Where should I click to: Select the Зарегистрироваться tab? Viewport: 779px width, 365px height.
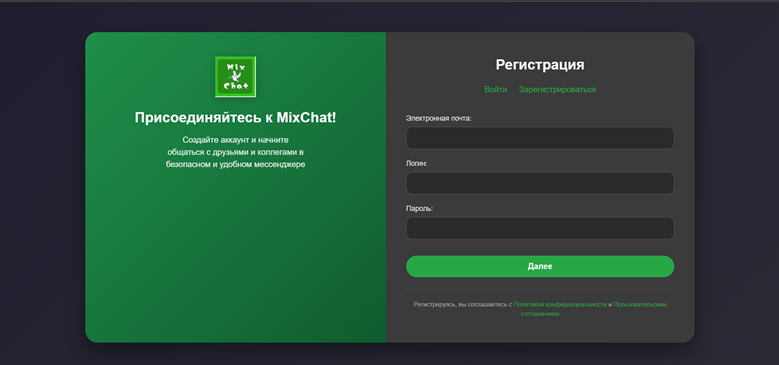tap(557, 89)
